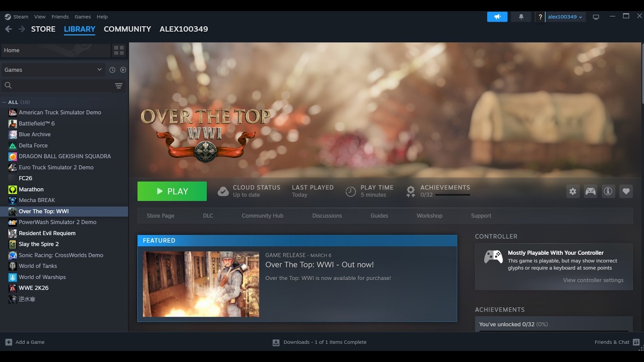Image resolution: width=644 pixels, height=362 pixels.
Task: Open game settings gear icon
Action: point(573,191)
